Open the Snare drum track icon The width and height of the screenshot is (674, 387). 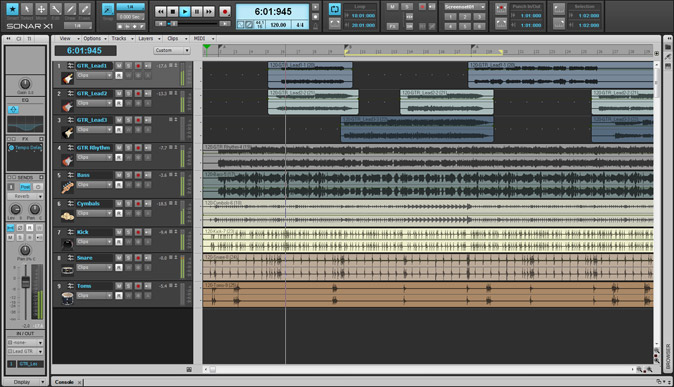[67, 270]
